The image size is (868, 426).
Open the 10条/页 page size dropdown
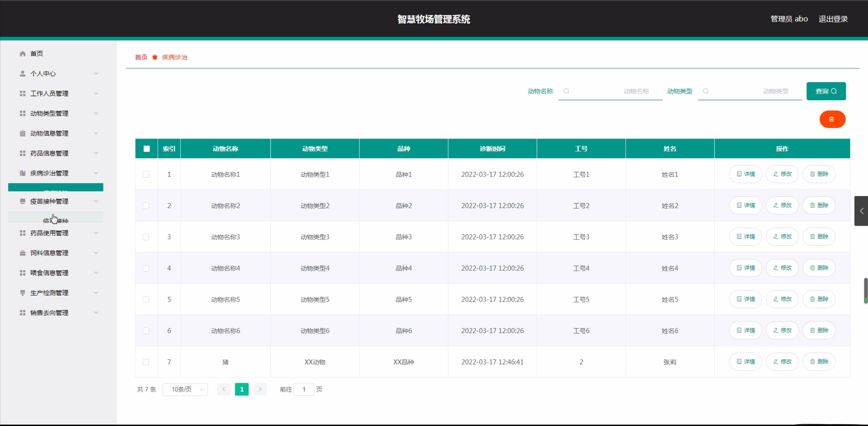[x=185, y=389]
